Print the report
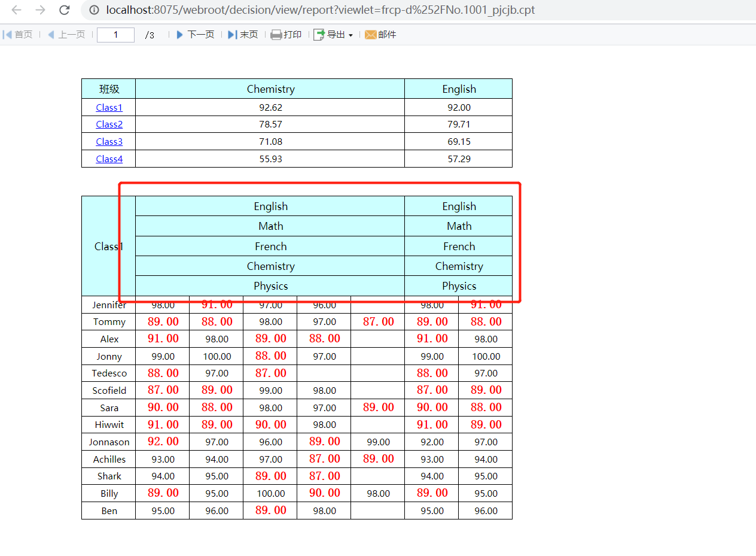 [x=286, y=35]
